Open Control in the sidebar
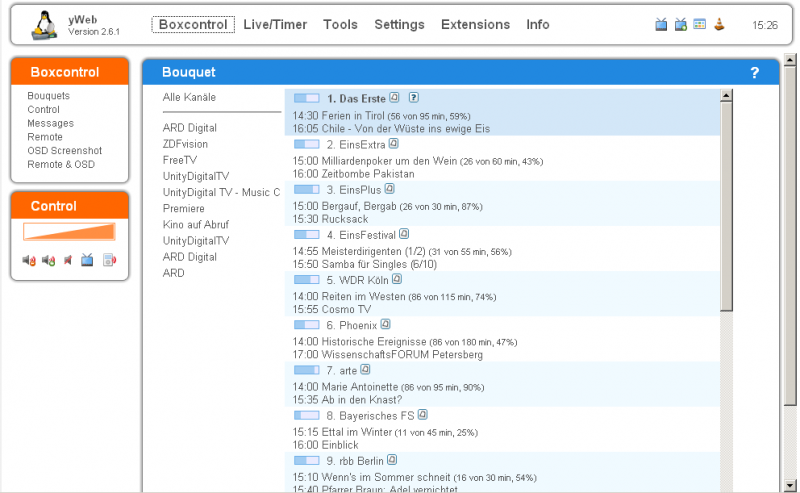800x493 pixels. [43, 110]
